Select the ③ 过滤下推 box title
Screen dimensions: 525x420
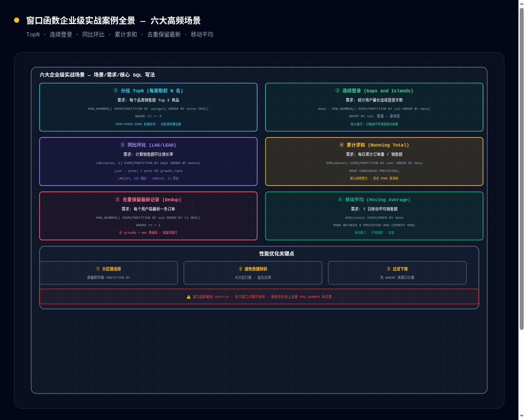pos(397,269)
